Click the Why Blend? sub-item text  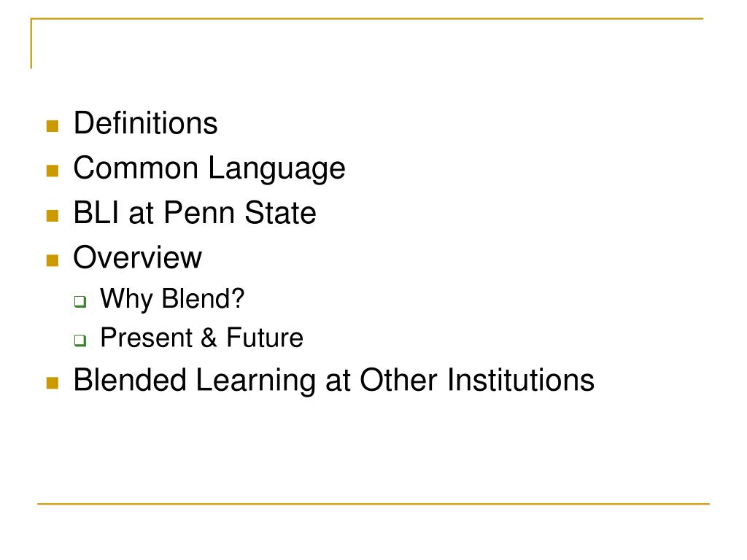tap(172, 300)
